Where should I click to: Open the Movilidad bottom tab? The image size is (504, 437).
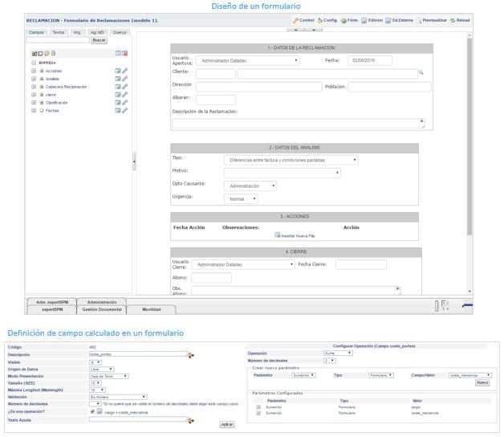pyautogui.click(x=152, y=309)
